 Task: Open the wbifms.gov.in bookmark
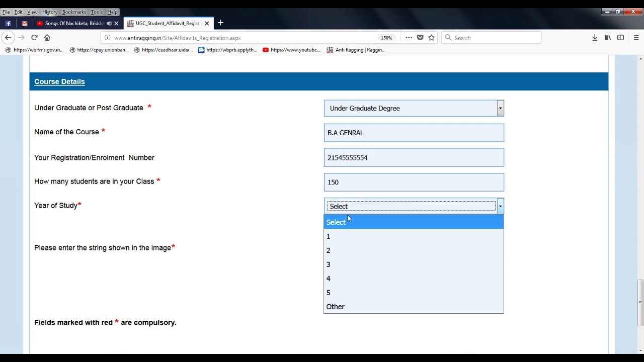(34, 50)
